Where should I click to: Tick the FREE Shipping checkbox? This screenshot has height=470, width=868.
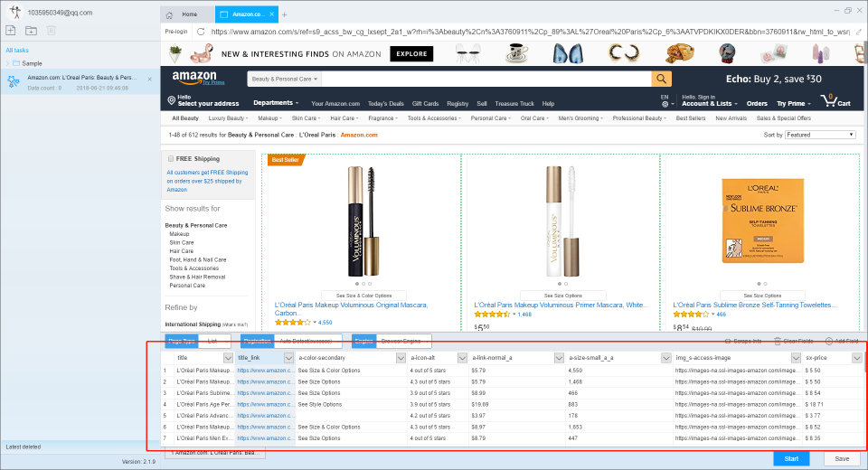171,159
